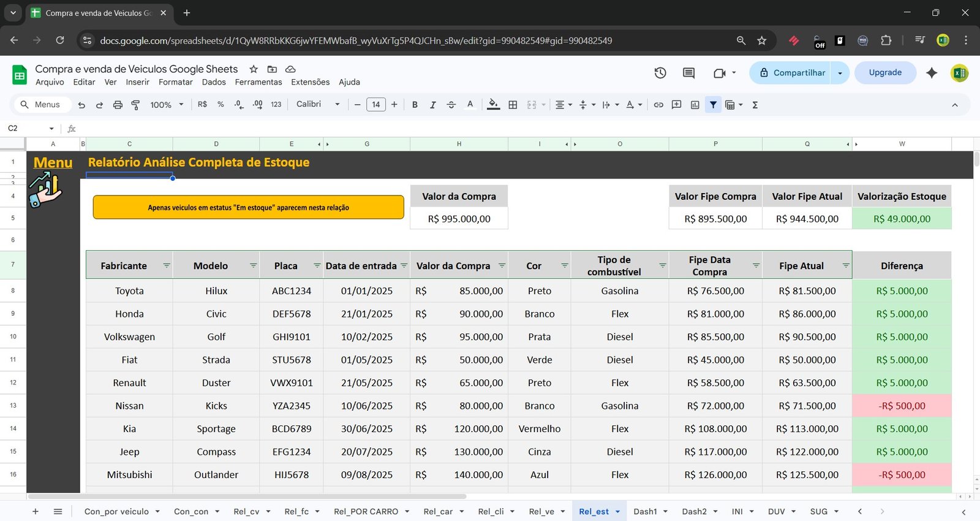Format as percent
The height and width of the screenshot is (521, 980).
click(221, 105)
